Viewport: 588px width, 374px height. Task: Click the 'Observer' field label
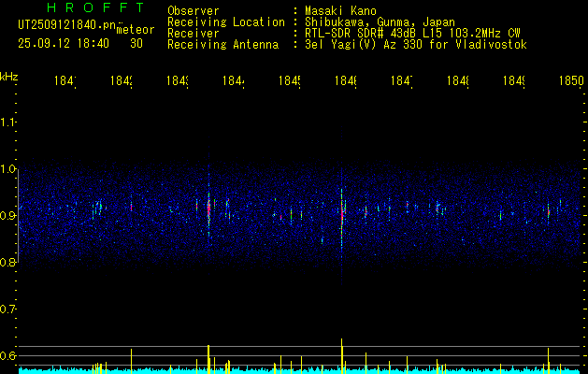point(194,10)
